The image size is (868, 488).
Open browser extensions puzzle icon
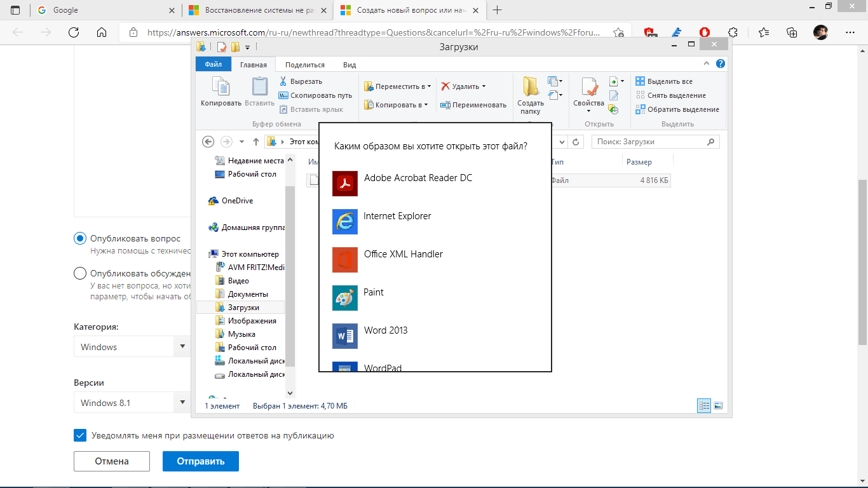click(x=733, y=32)
